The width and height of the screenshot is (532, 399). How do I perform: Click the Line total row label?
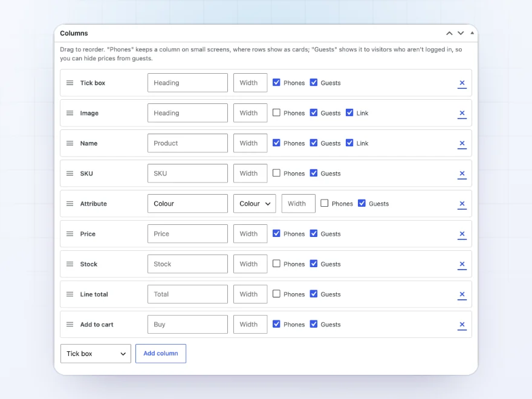(x=94, y=294)
